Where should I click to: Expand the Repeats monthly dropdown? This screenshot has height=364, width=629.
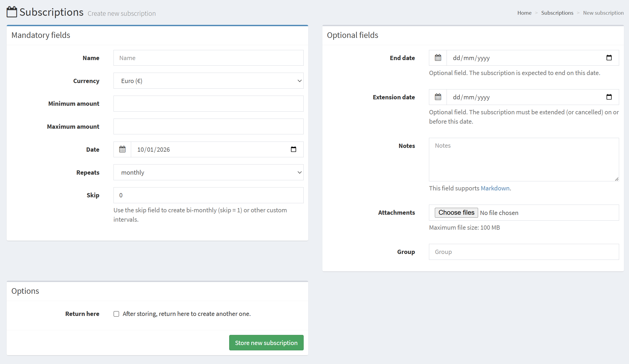(208, 172)
